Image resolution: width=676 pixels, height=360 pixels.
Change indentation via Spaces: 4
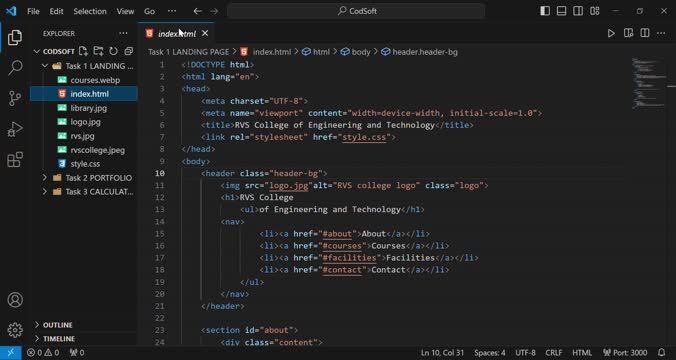[490, 353]
